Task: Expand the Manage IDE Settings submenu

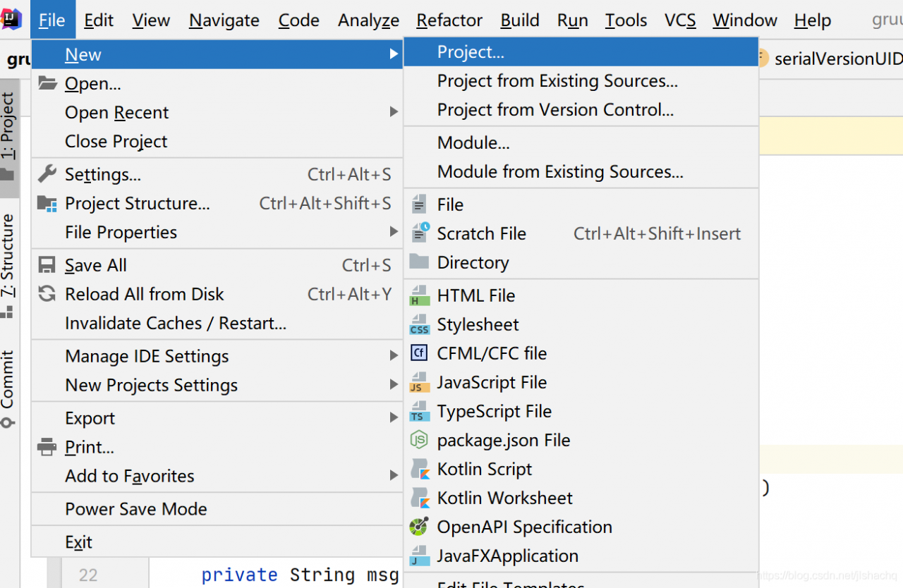Action: 393,356
